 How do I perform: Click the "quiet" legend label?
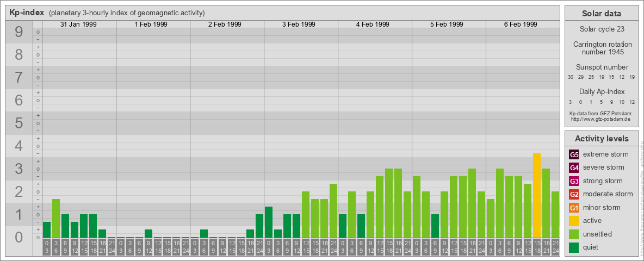tap(592, 247)
